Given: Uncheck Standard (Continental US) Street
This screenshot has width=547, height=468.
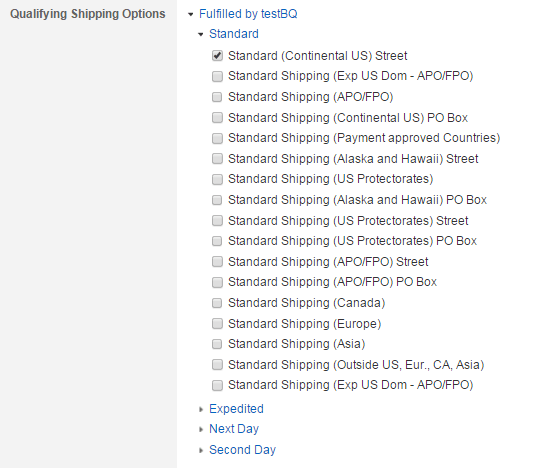Looking at the screenshot, I should click(217, 56).
